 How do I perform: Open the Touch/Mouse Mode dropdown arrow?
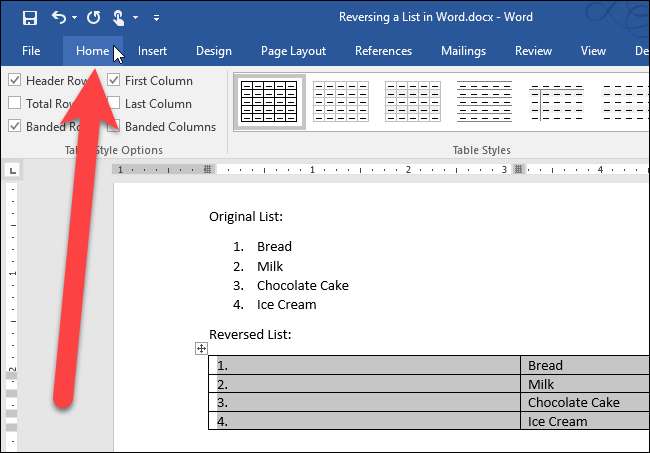[x=136, y=18]
